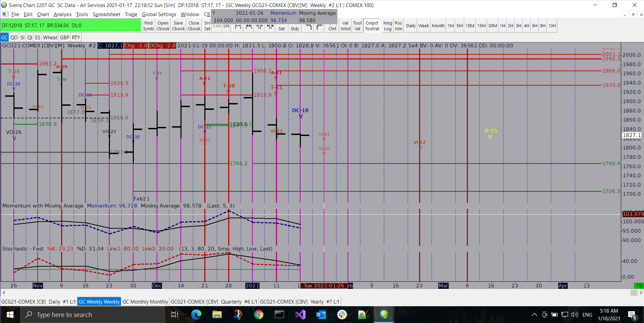644x323 pixels.
Task: Open the Windows Start menu
Action: click(x=10, y=315)
